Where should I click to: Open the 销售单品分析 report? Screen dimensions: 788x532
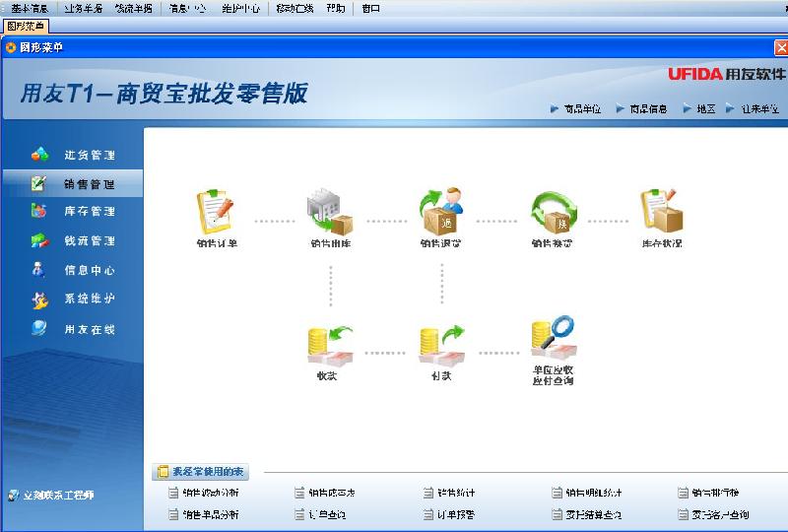(210, 514)
